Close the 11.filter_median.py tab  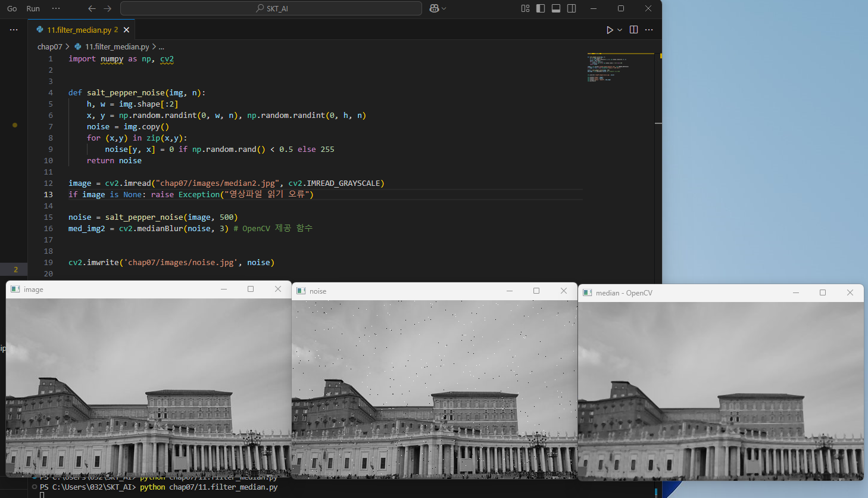126,30
